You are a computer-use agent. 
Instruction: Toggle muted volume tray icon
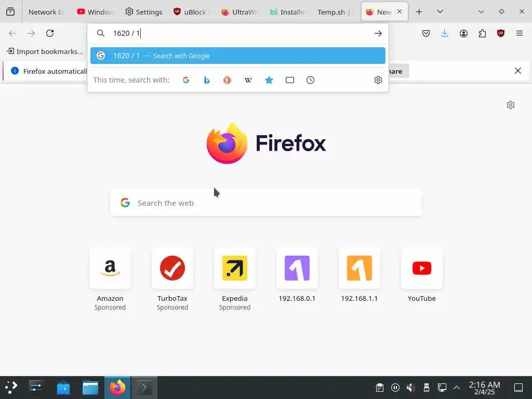point(410,388)
